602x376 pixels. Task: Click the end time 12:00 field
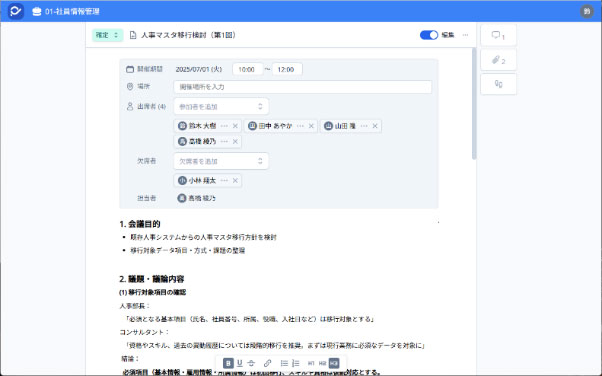(x=287, y=69)
